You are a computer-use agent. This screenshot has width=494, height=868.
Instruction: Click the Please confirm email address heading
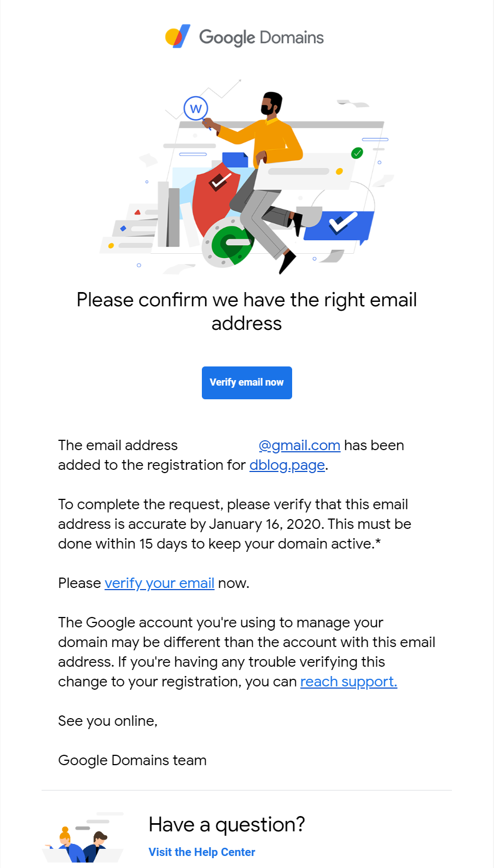[x=247, y=311]
